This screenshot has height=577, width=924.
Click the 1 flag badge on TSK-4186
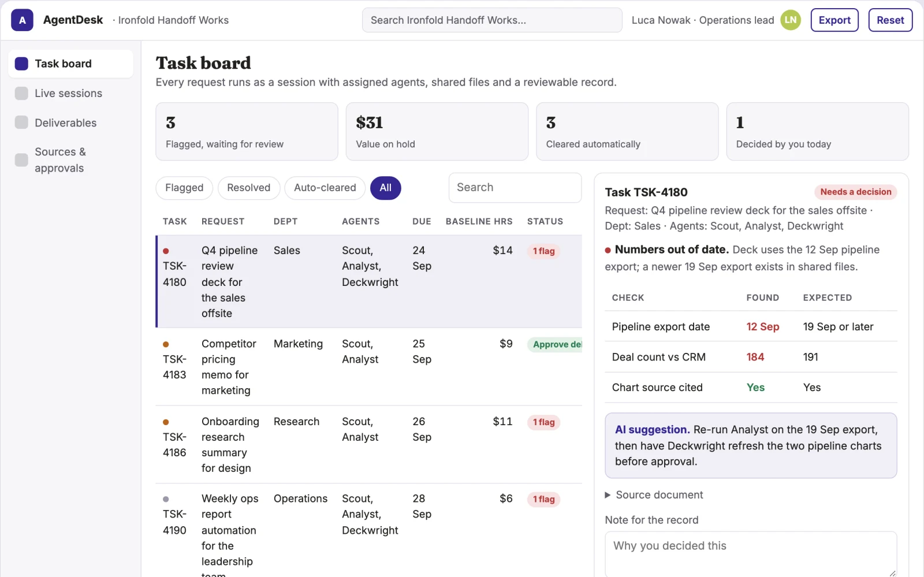click(543, 422)
